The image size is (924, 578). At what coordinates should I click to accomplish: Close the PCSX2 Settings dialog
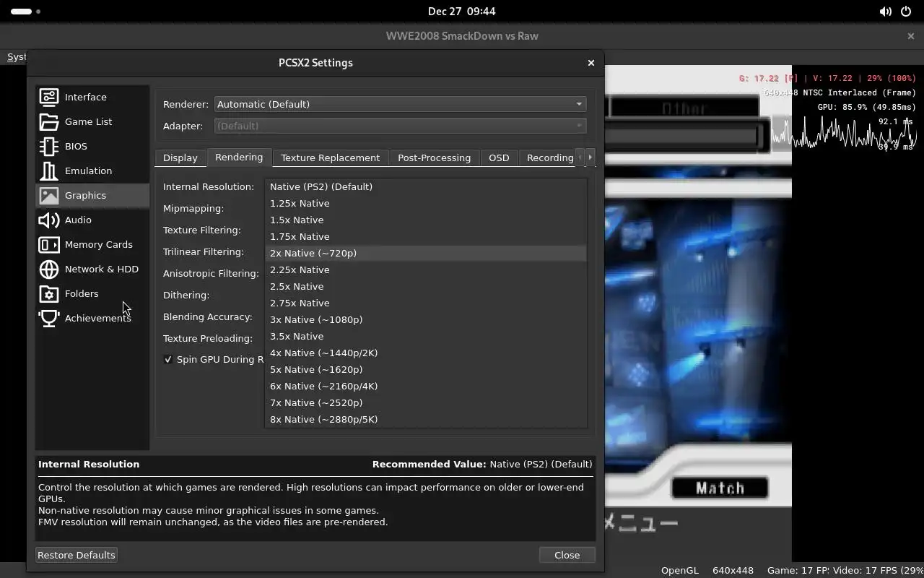coord(591,63)
